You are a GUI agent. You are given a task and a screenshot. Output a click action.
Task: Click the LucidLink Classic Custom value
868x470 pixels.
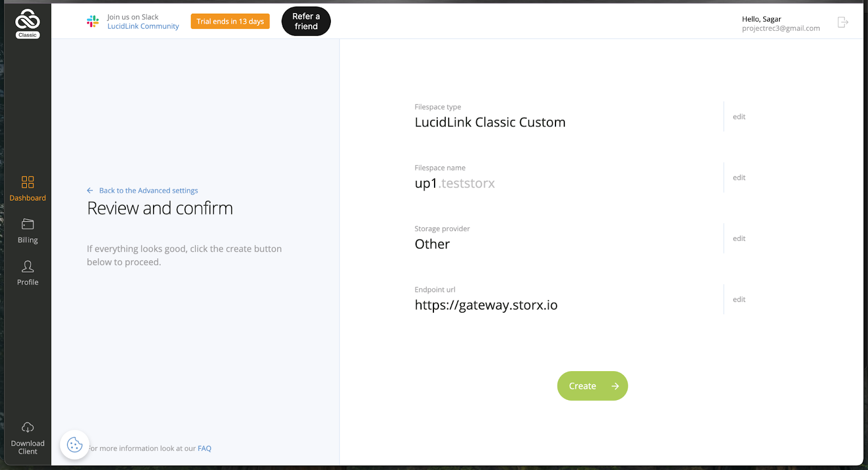[490, 122]
